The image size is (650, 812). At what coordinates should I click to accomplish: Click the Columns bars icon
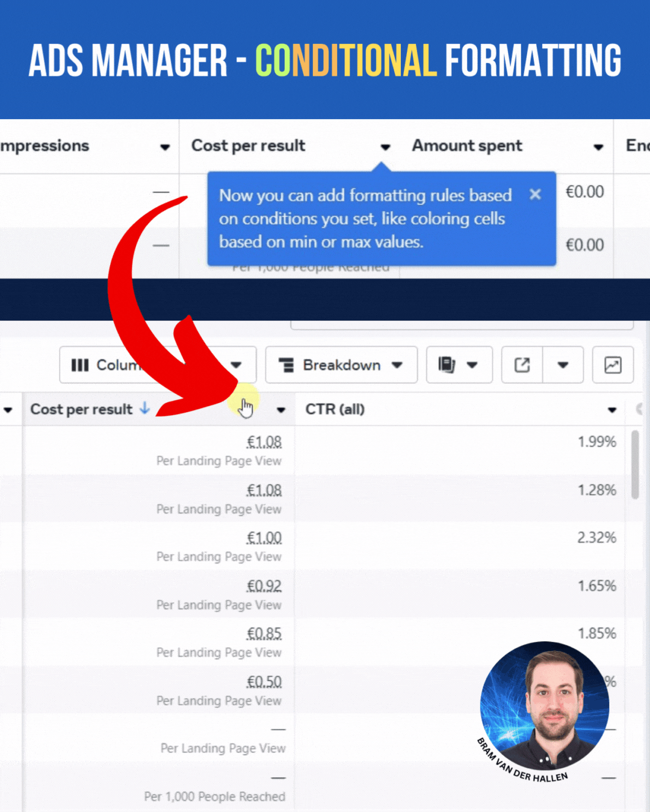(80, 365)
